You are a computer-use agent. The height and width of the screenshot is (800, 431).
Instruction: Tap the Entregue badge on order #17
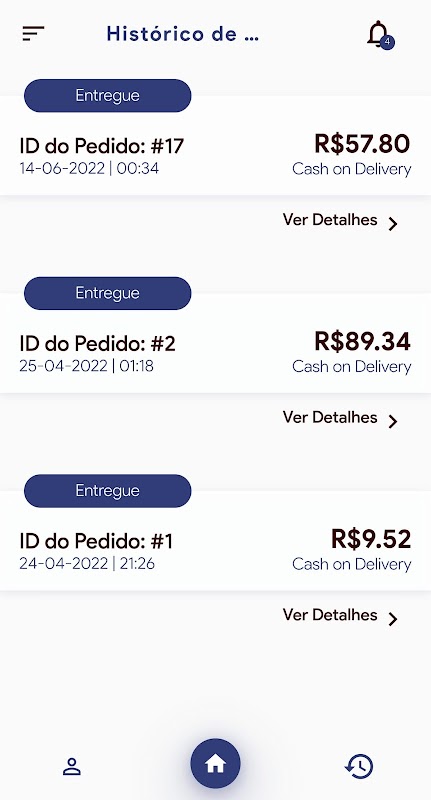pos(108,95)
